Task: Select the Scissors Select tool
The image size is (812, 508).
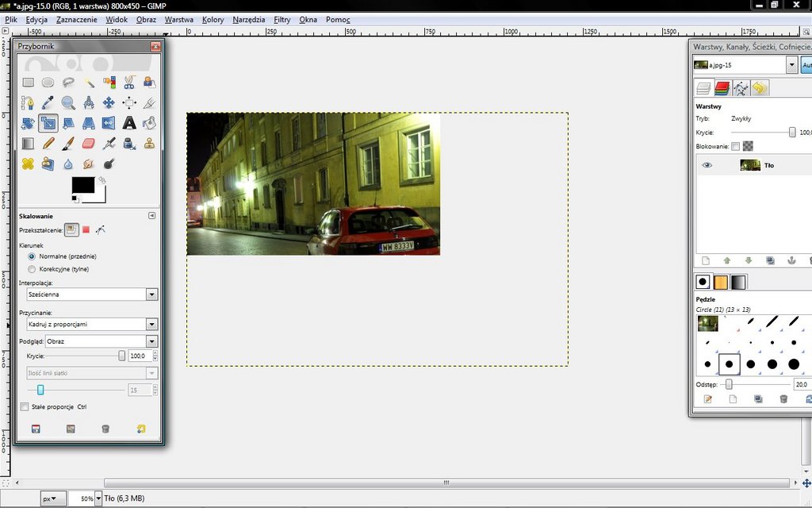Action: (129, 83)
